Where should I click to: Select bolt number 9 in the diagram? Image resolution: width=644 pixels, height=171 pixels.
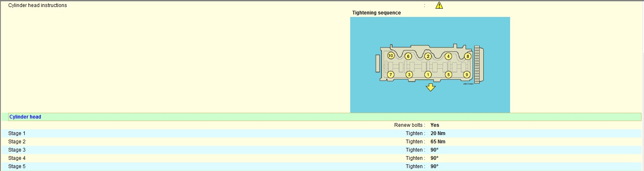coord(466,75)
